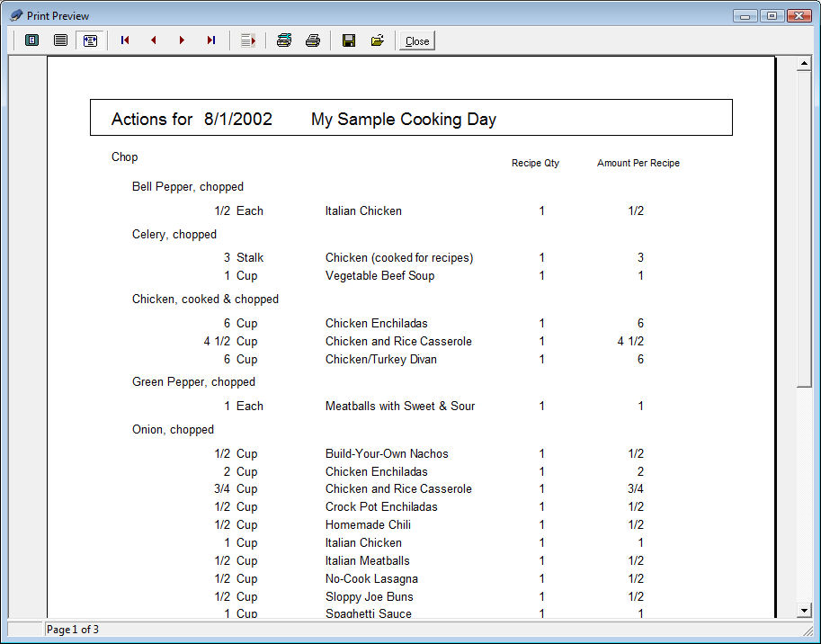Click the report title 'My Sample Cooking Day'
This screenshot has width=821, height=644.
(x=403, y=120)
